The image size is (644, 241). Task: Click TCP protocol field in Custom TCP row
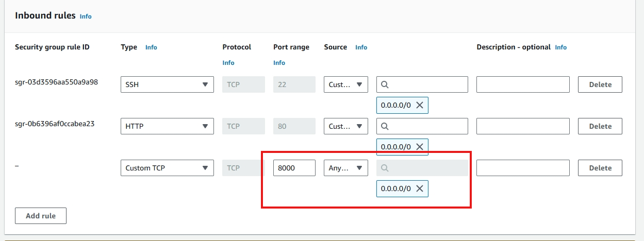[243, 168]
